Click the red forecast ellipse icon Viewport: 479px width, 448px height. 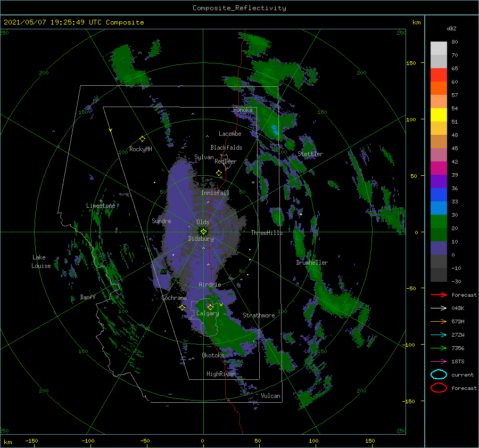[439, 388]
